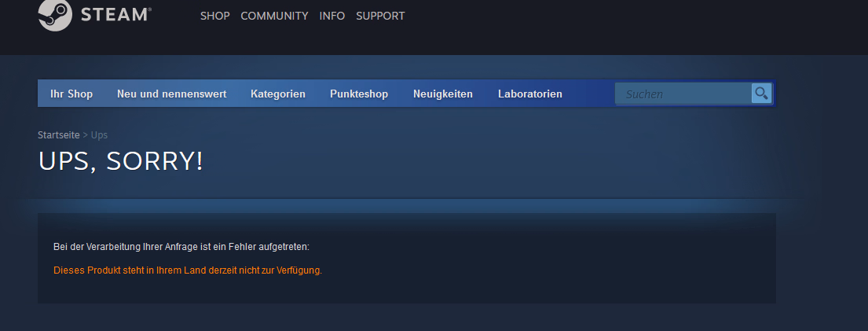The image size is (868, 331).
Task: Click the UPS, SORRY! heading
Action: pos(121,161)
